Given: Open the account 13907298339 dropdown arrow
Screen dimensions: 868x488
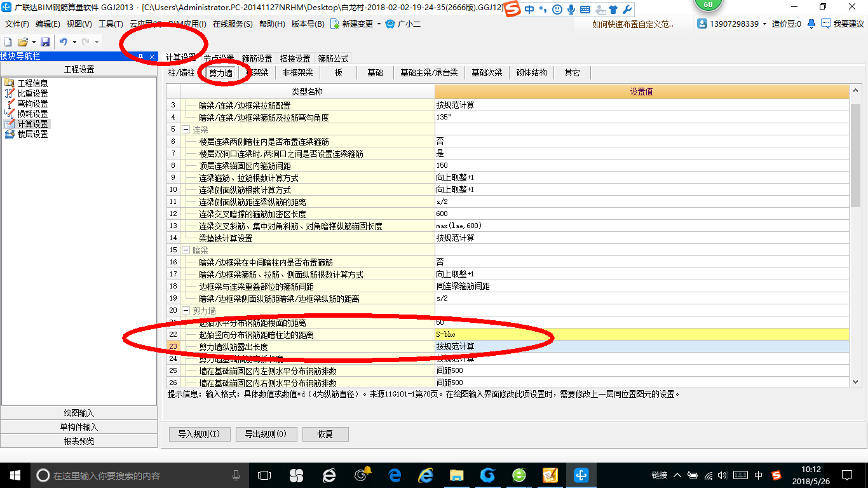Looking at the screenshot, I should [765, 24].
